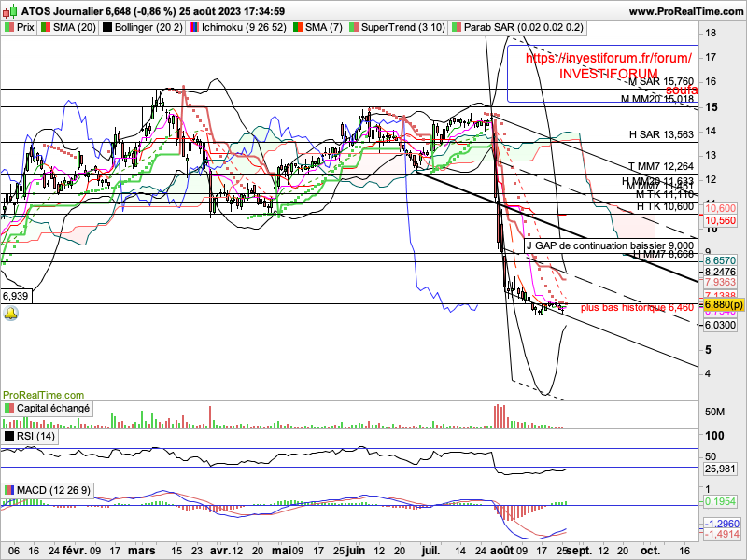Click the 10,560 price axis tag
The width and height of the screenshot is (747, 560).
720,220
